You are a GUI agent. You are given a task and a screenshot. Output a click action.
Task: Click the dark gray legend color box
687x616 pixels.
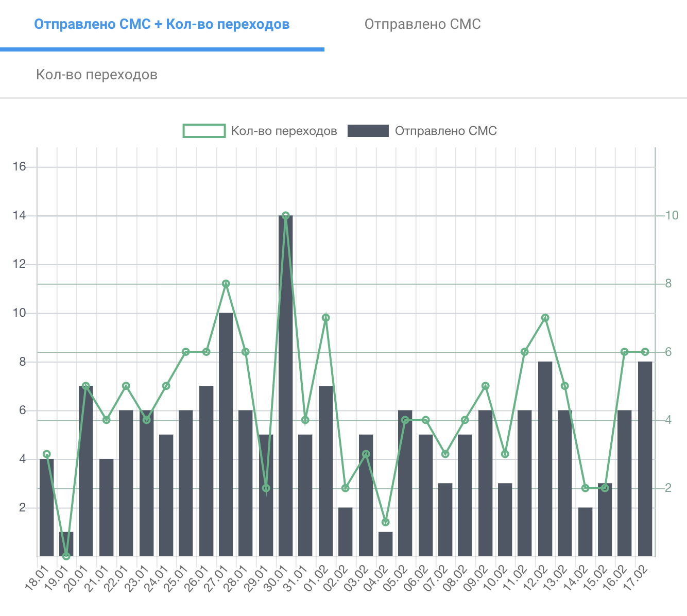(368, 131)
